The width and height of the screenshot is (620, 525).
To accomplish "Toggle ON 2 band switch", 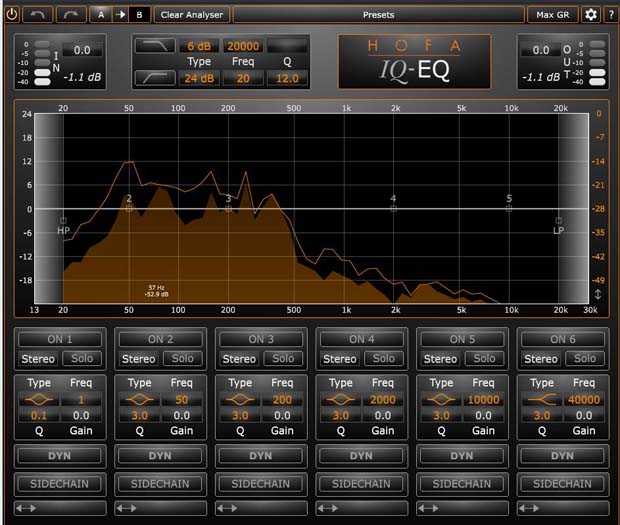I will point(161,339).
